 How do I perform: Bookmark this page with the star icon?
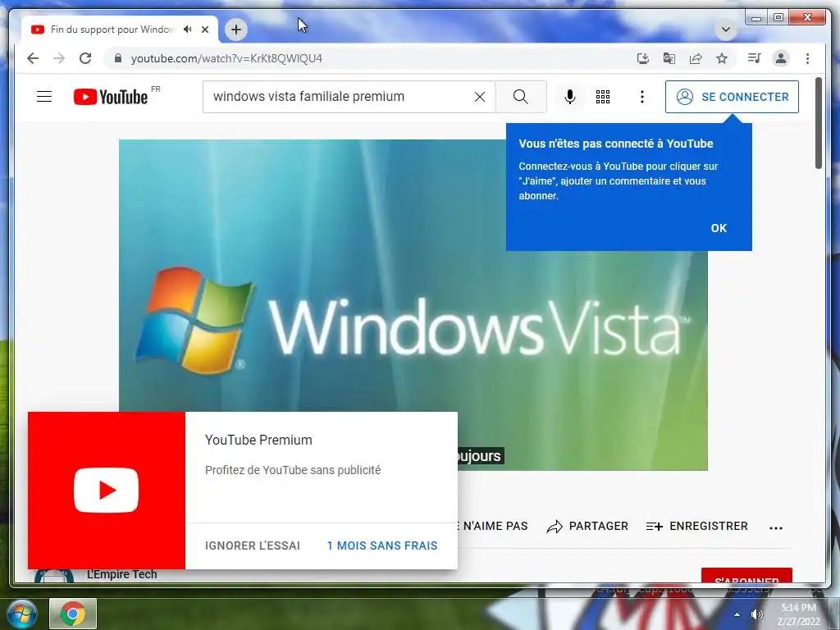(722, 58)
